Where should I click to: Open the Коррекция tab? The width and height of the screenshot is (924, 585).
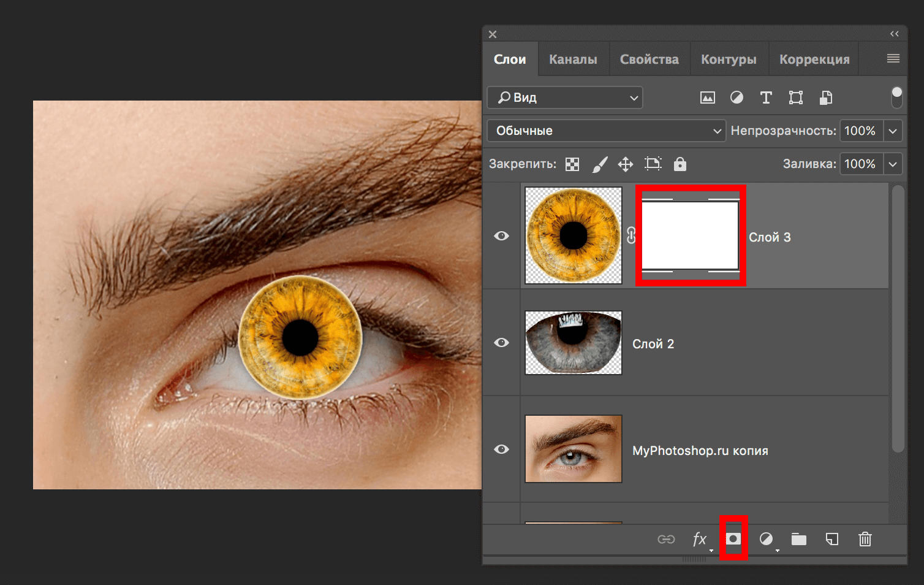[814, 59]
